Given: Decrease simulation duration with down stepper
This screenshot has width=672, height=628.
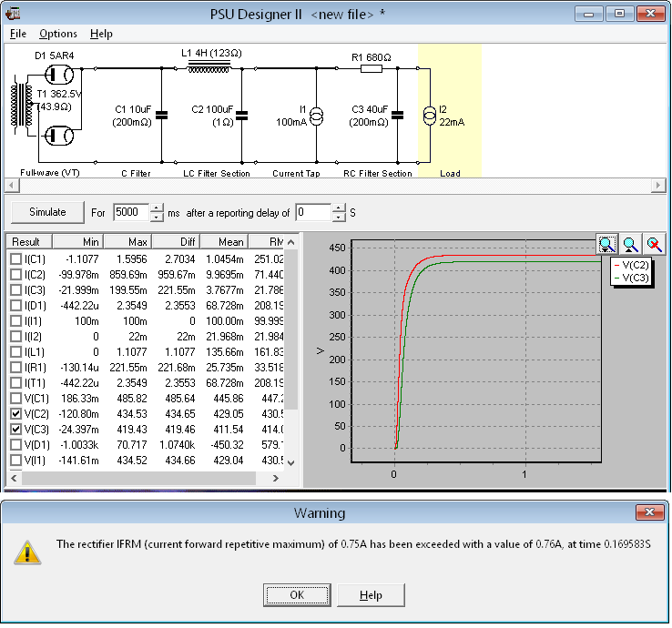Looking at the screenshot, I should pos(157,218).
